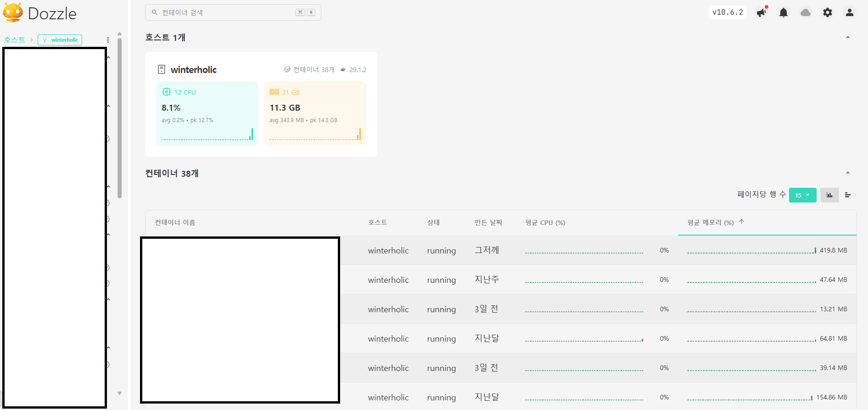Click the memory sparkline in the 154.86 MB row
This screenshot has width=868, height=410.
[750, 397]
